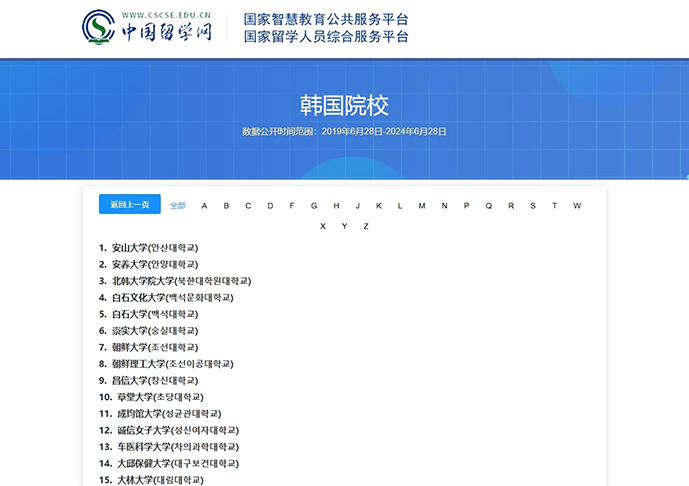This screenshot has width=689, height=486.
Task: Open list entry 4 白石文化大学
Action: coord(166,297)
